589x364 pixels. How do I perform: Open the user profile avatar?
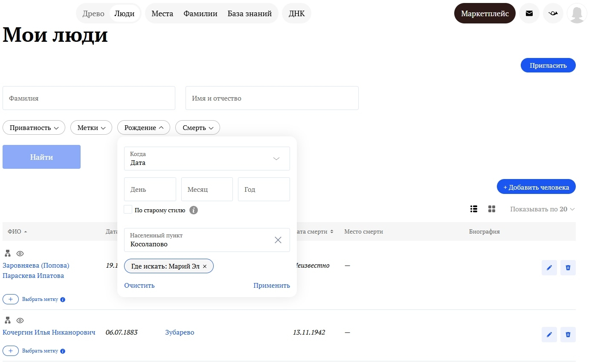tap(577, 14)
